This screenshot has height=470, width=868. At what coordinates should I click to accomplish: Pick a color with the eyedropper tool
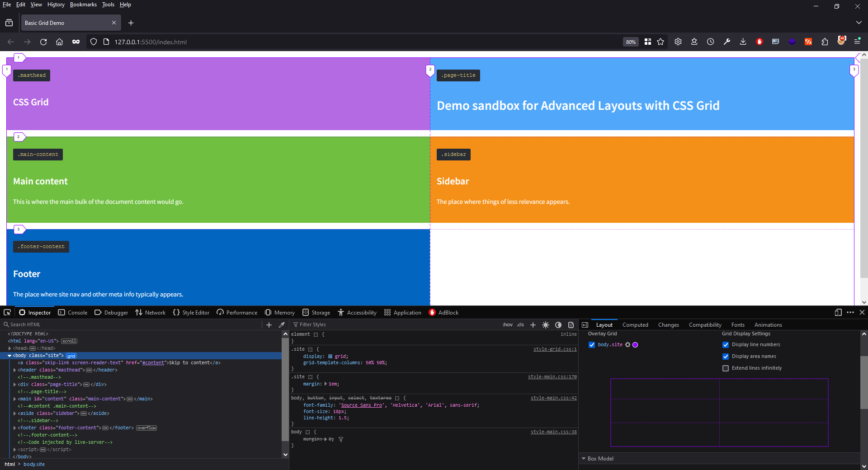pyautogui.click(x=282, y=324)
